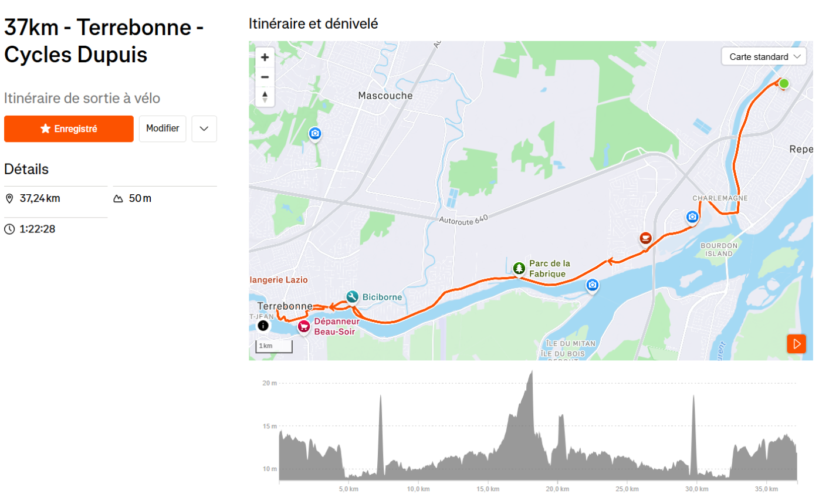The image size is (819, 504).
Task: Zoom out on the map
Action: tap(265, 77)
